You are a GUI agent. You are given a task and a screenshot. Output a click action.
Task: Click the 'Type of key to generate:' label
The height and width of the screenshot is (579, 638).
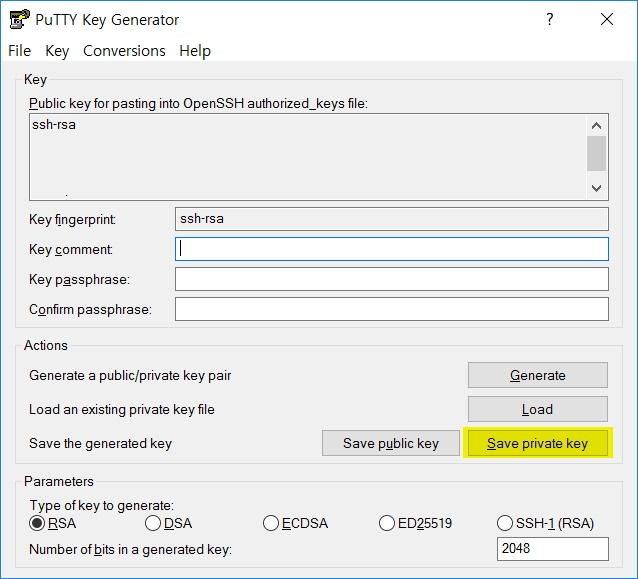(102, 505)
